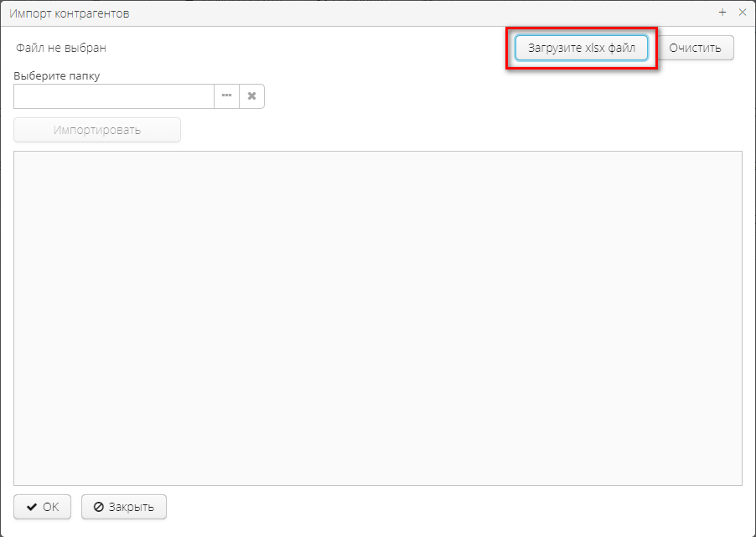
Task: Click the Загрузите xlsx файл button
Action: [x=581, y=48]
